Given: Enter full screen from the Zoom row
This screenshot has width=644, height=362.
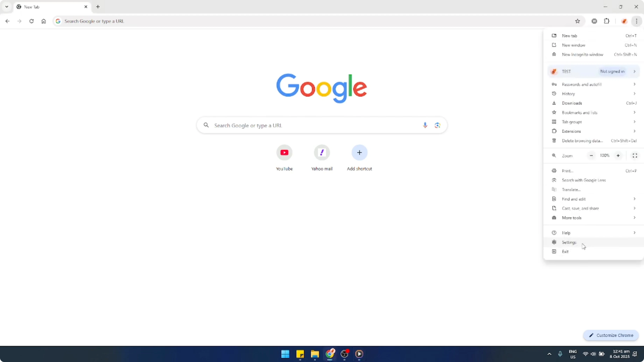Looking at the screenshot, I should 635,155.
